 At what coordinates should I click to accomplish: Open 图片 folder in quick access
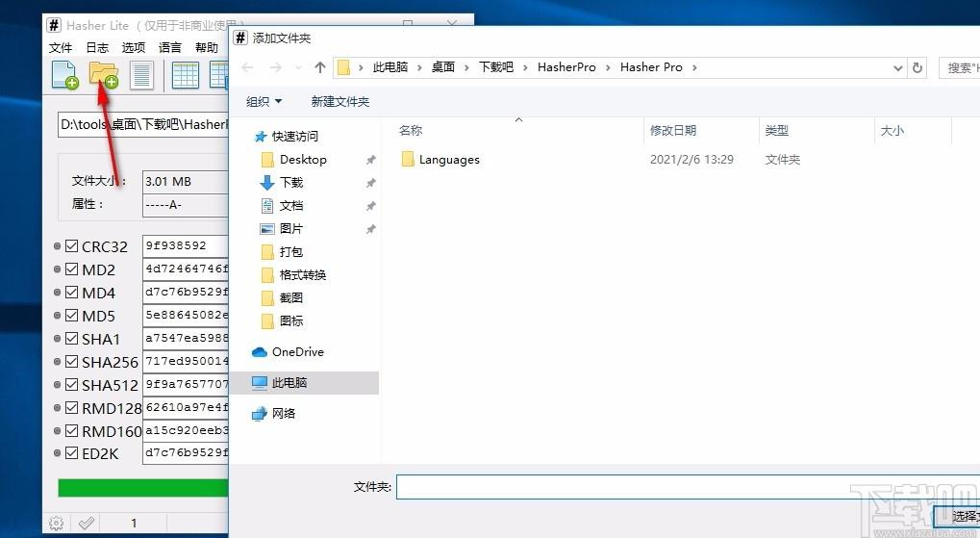click(291, 229)
